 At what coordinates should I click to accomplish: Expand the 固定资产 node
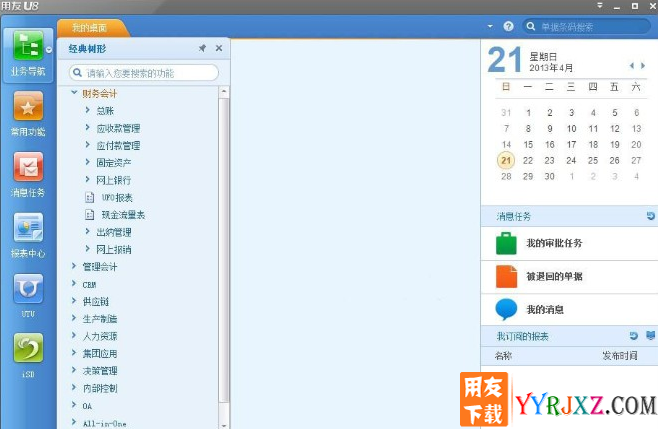point(87,162)
